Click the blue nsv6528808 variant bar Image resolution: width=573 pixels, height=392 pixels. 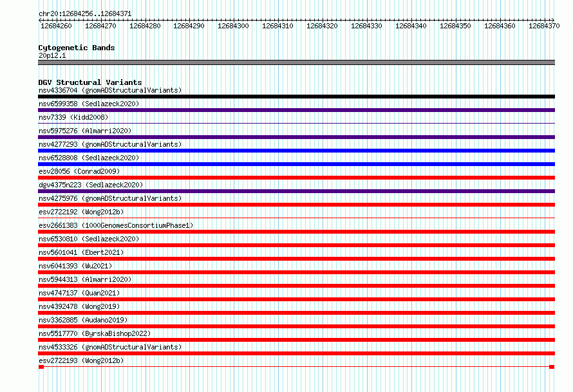[296, 164]
